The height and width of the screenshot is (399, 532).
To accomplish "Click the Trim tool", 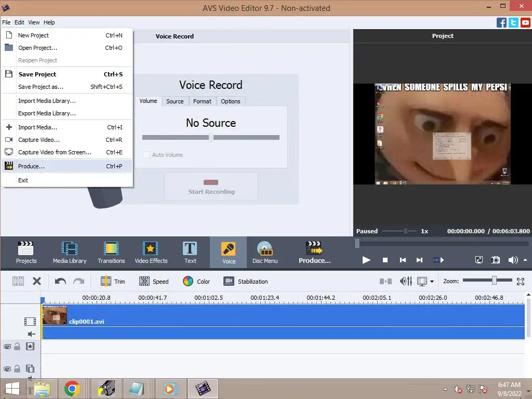I will 113,281.
